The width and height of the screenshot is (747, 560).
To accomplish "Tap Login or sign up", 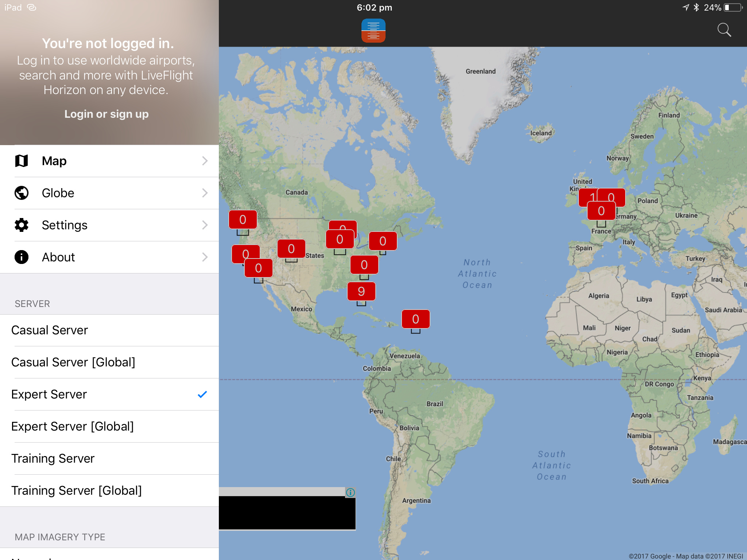I will pyautogui.click(x=106, y=114).
